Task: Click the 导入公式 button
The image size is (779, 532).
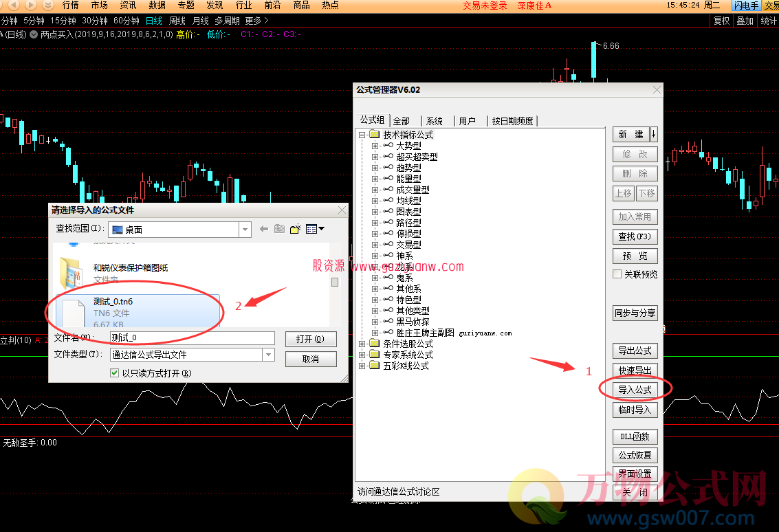Action: (x=635, y=390)
